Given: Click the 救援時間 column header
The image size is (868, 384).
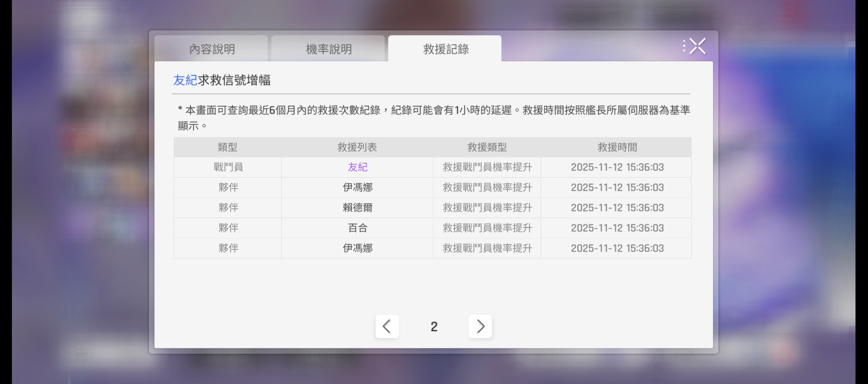Looking at the screenshot, I should [617, 147].
